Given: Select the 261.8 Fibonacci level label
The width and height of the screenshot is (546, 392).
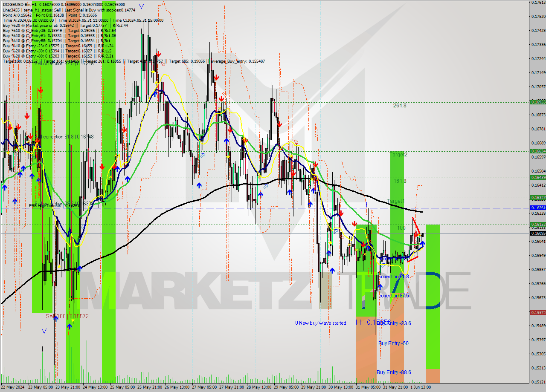Looking at the screenshot, I should tap(400, 106).
